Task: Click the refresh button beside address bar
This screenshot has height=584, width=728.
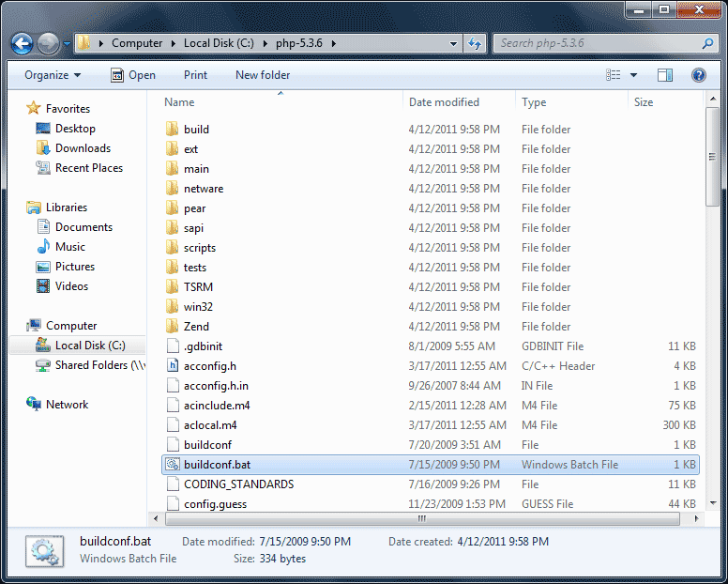Action: click(475, 43)
